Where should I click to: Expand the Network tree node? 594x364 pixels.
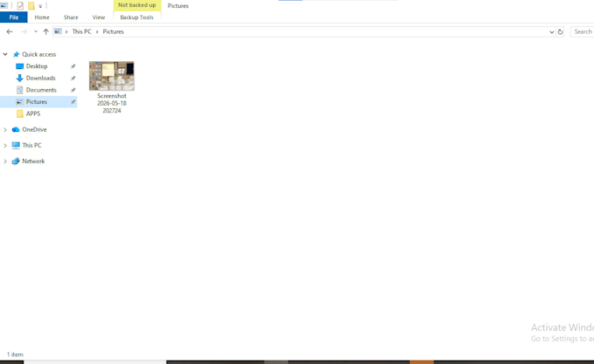(x=5, y=161)
